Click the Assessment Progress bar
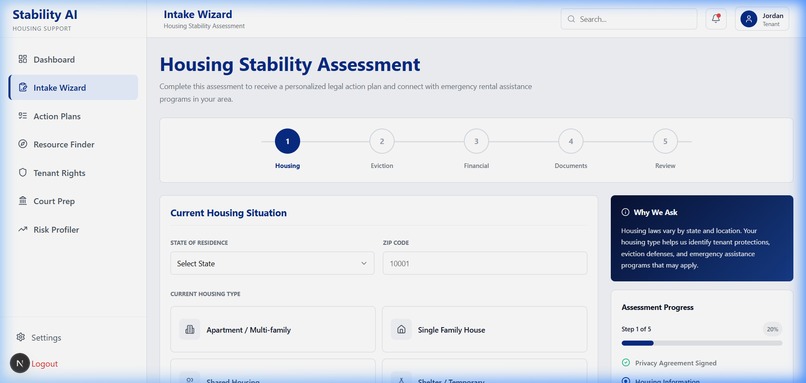 (x=702, y=343)
